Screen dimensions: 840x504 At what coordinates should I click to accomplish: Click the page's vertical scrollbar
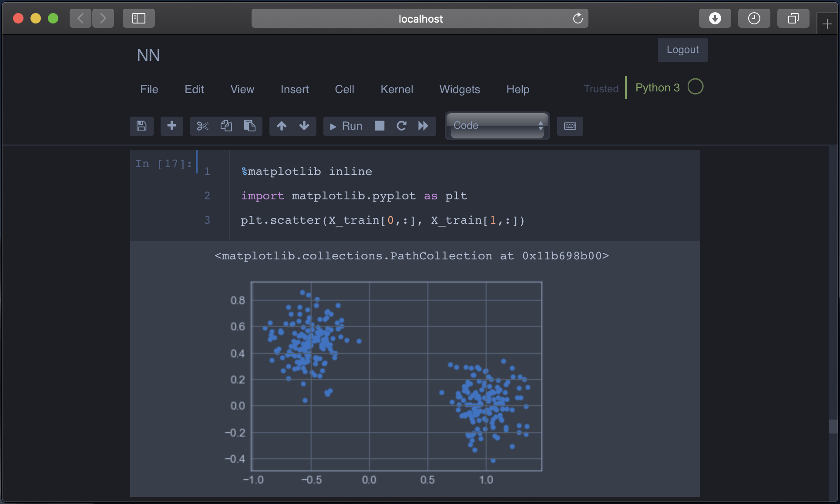point(833,426)
